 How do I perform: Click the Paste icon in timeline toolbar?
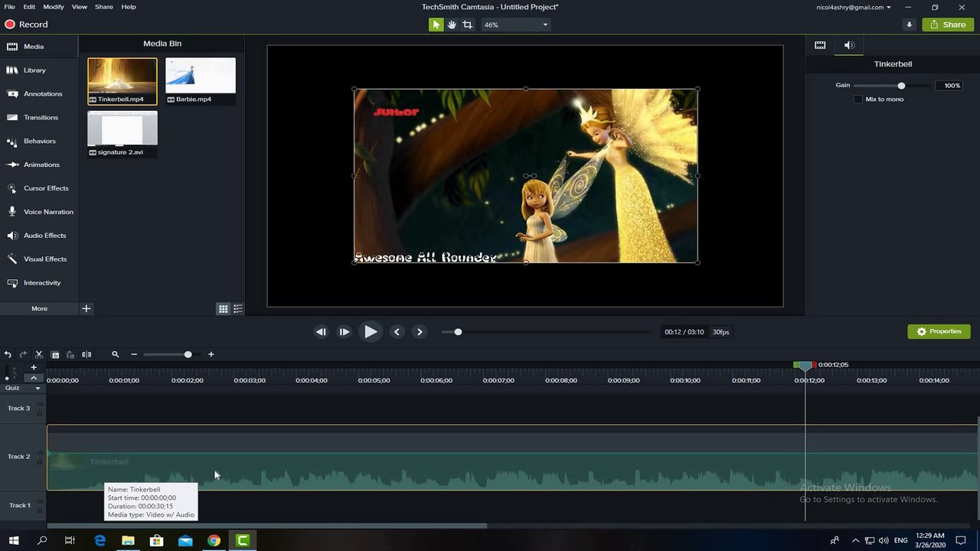pyautogui.click(x=70, y=354)
